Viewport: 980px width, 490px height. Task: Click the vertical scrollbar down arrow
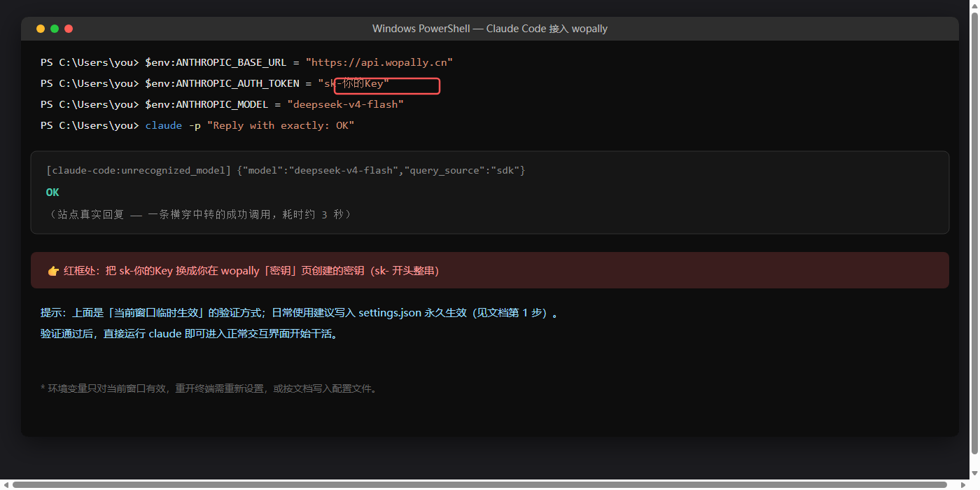974,473
